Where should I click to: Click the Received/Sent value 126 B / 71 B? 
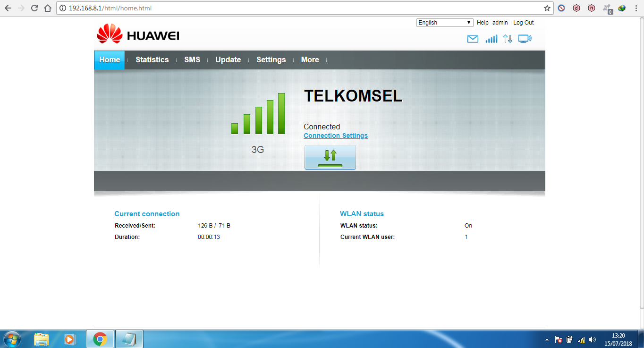[214, 226]
